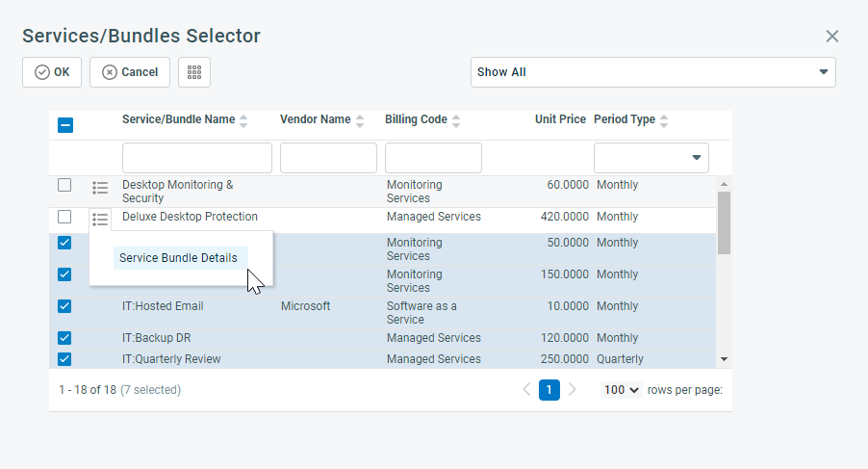Viewport: 868px width, 469px height.
Task: Click the Quarterly period type cell
Action: pos(620,359)
